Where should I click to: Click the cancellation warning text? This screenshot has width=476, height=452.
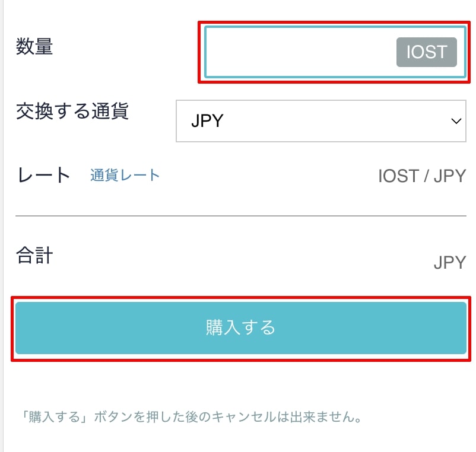coord(190,418)
